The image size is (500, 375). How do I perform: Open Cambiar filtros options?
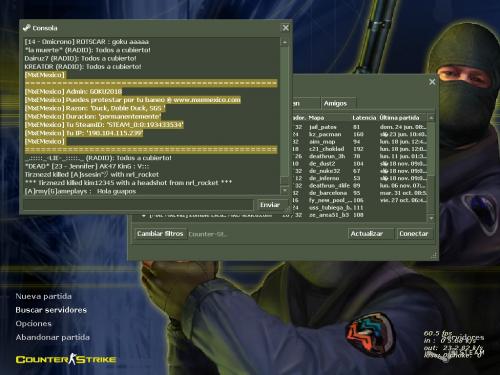tap(160, 234)
